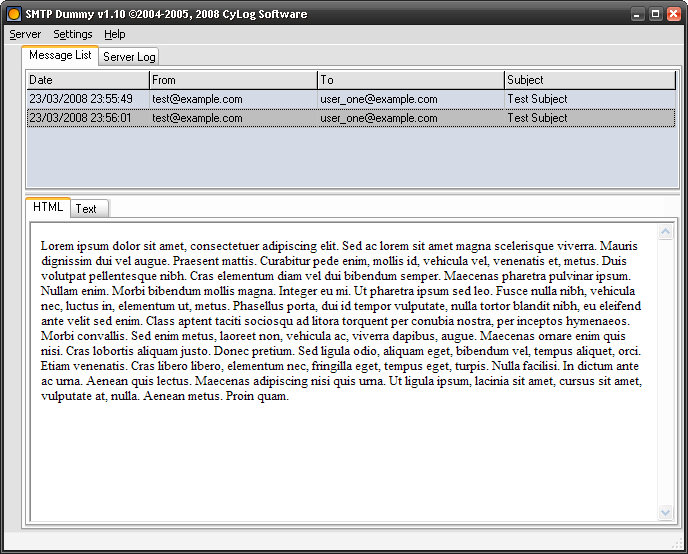Select the message dated 23/03/2008 23:56:01
This screenshot has width=688, height=554.
(351, 118)
